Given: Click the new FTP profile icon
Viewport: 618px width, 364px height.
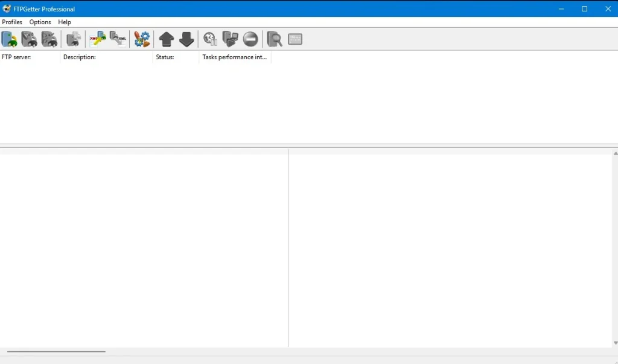Looking at the screenshot, I should tap(10, 39).
